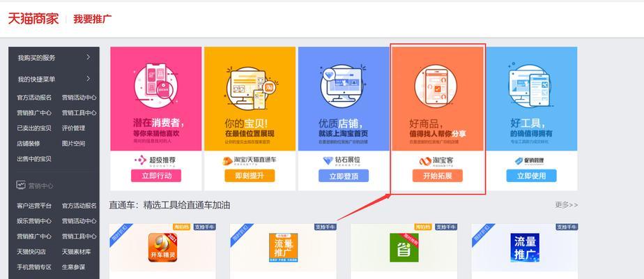Screen dimensions: 644x279
Task: Click 支持千牛 badge on 开车精灵 card
Action: tap(204, 227)
